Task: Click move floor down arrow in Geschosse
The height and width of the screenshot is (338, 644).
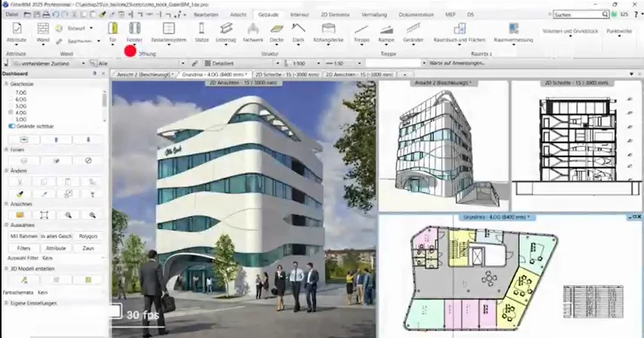Action: (88, 139)
